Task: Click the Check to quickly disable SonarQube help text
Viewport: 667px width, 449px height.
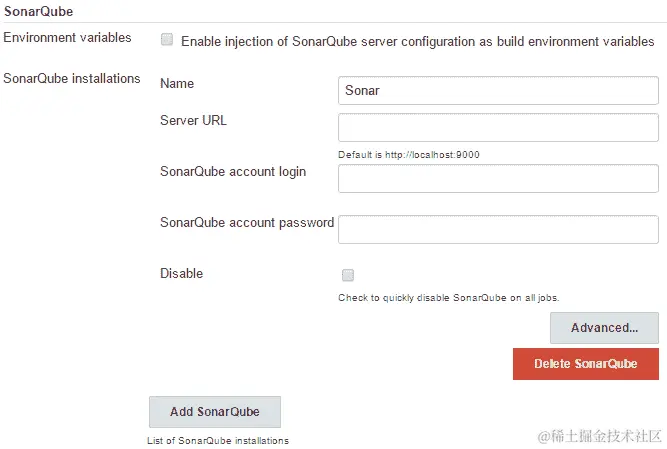Action: (448, 298)
